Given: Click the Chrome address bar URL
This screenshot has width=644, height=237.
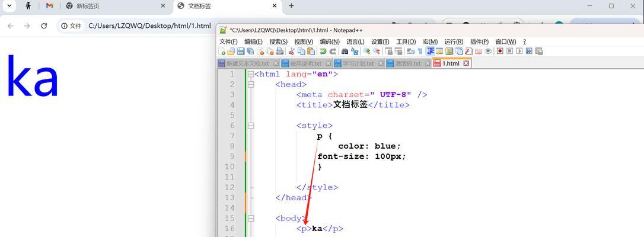Looking at the screenshot, I should click(149, 26).
